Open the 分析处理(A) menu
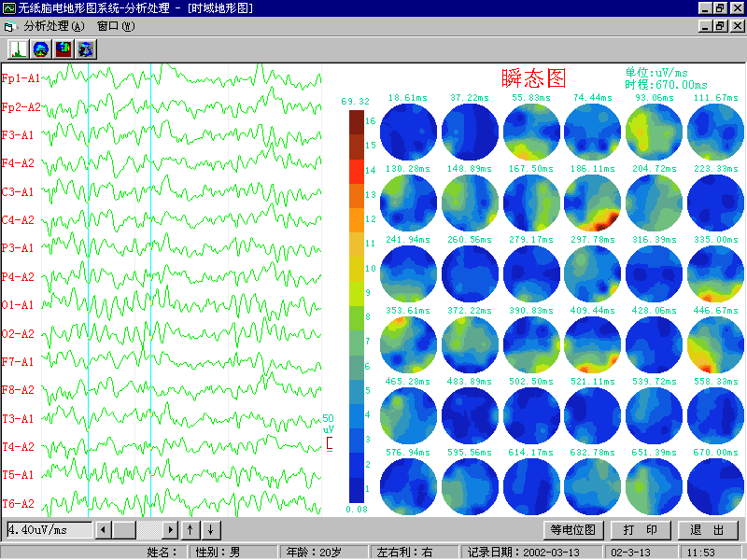This screenshot has height=560, width=747. [x=53, y=26]
